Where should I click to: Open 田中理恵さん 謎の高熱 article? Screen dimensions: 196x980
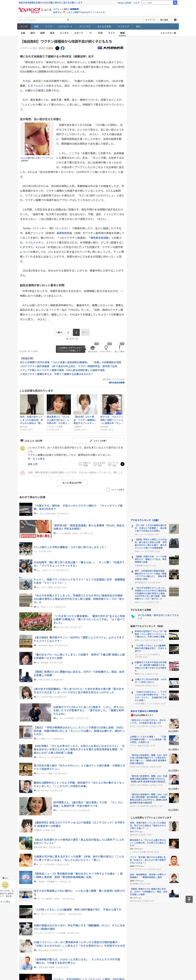(88, 804)
